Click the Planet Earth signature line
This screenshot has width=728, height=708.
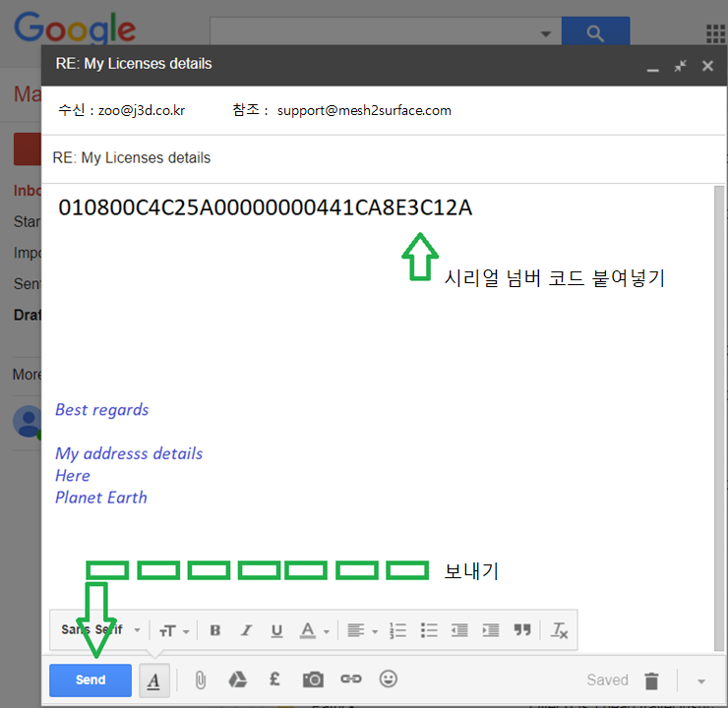(x=100, y=498)
